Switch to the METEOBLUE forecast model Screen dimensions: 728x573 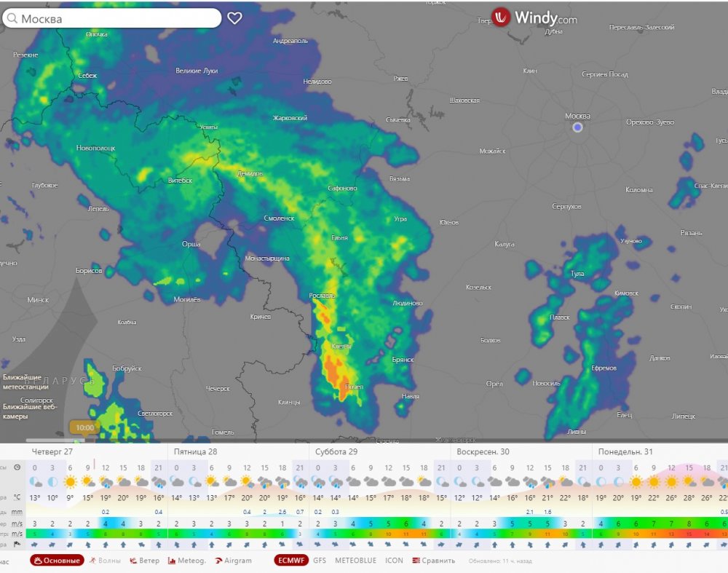click(355, 561)
